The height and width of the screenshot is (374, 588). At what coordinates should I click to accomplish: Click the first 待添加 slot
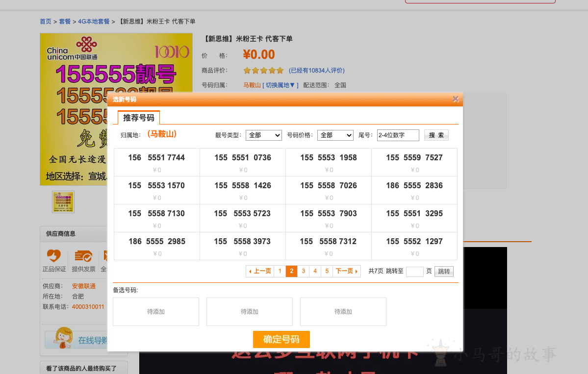[x=156, y=312]
